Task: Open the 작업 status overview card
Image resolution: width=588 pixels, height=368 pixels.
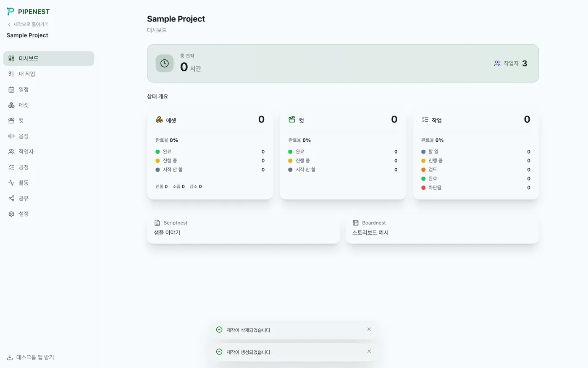Action: [475, 154]
